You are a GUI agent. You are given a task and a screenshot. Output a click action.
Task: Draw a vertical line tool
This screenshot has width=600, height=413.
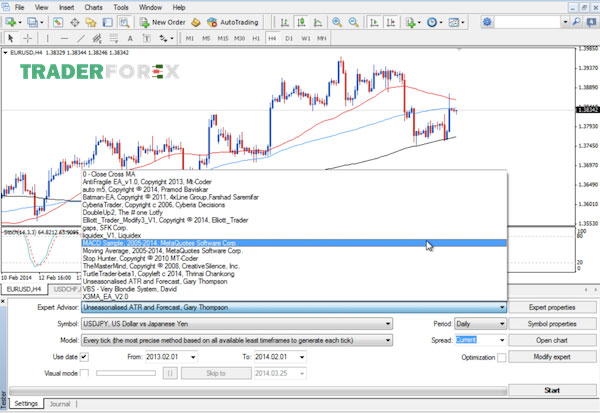pyautogui.click(x=47, y=38)
